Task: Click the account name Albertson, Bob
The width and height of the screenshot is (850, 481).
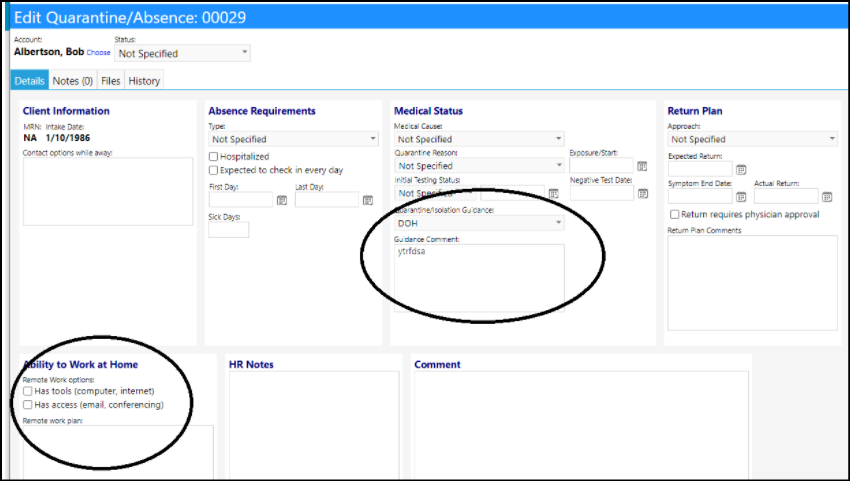Action: click(x=49, y=52)
